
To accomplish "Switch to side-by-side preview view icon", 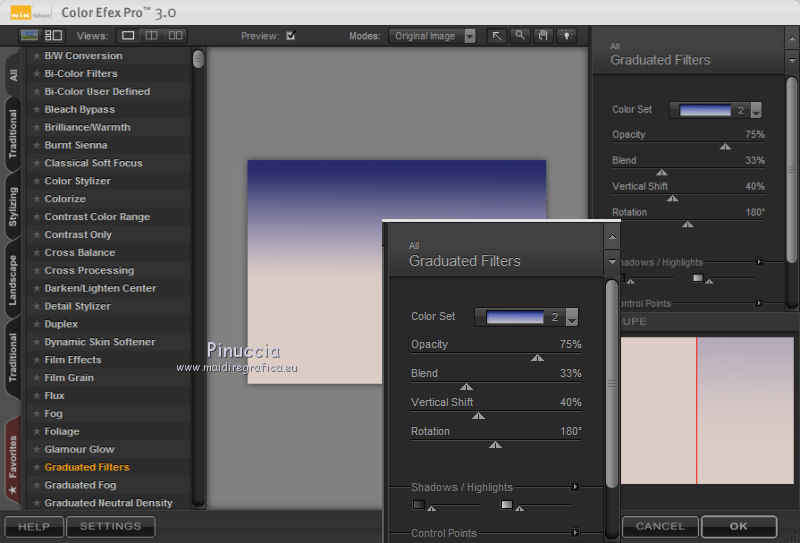I will click(176, 36).
